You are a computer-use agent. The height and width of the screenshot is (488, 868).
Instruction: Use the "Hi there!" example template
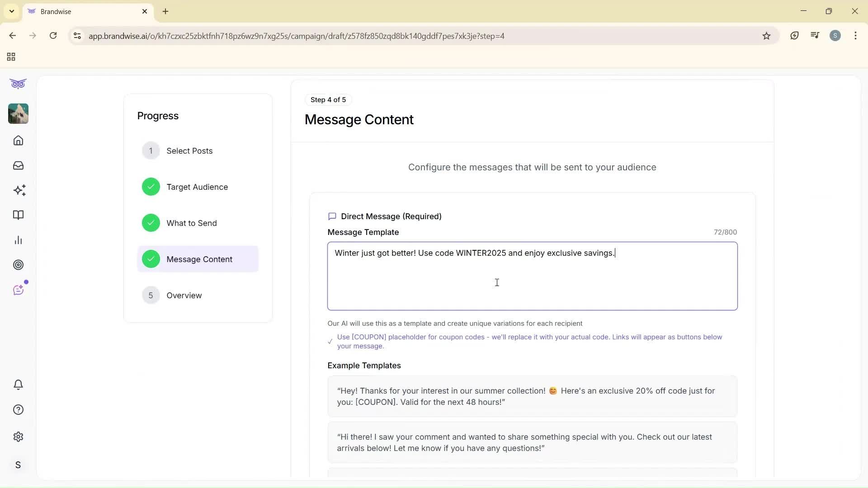(532, 442)
